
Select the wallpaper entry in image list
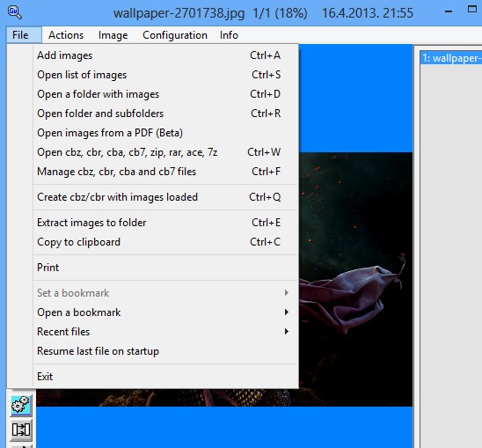click(x=451, y=58)
